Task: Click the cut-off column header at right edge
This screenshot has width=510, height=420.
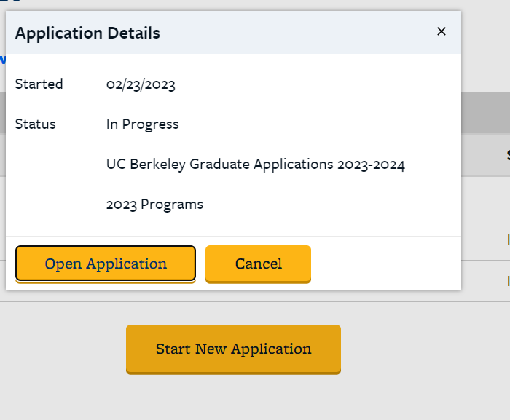Action: pyautogui.click(x=507, y=154)
